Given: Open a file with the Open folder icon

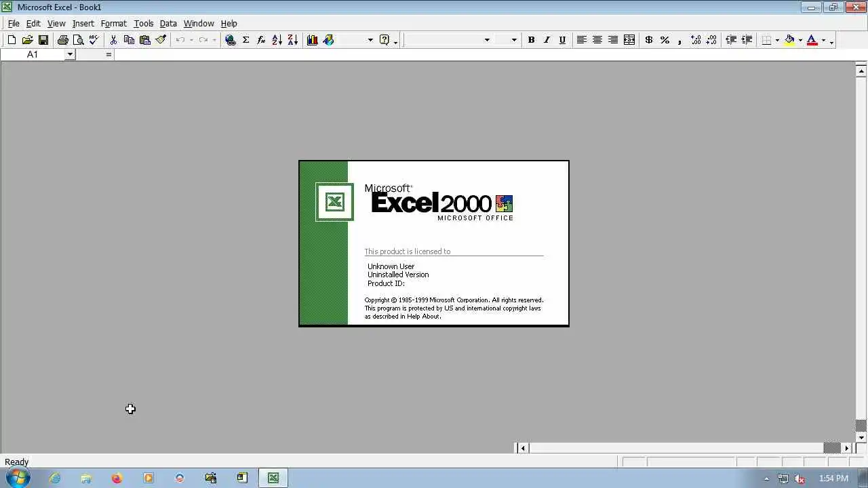Looking at the screenshot, I should tap(28, 40).
